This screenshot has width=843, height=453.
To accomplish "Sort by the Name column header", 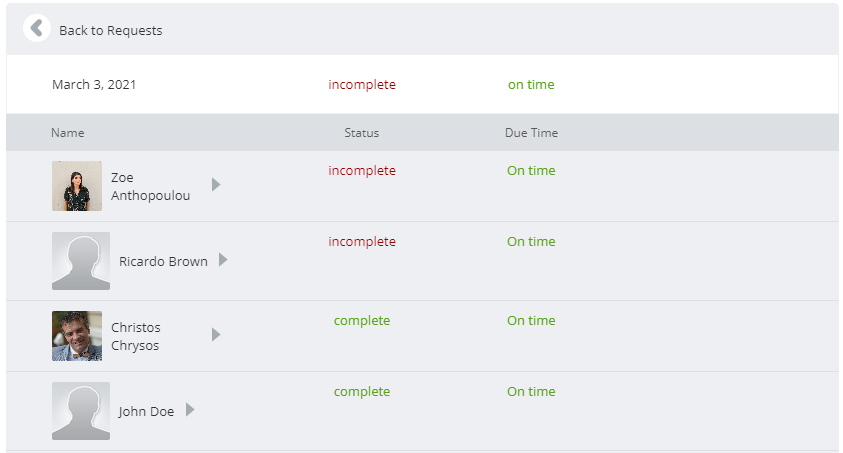I will click(68, 133).
